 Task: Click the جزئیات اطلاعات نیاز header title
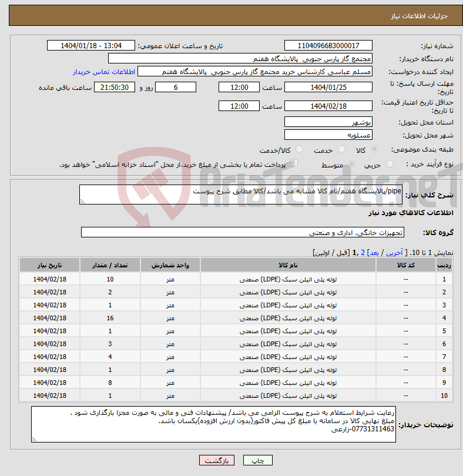[x=419, y=16]
